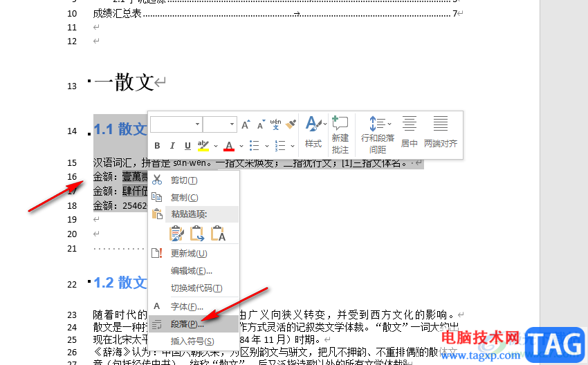Increase font size with grow font icon

click(246, 124)
